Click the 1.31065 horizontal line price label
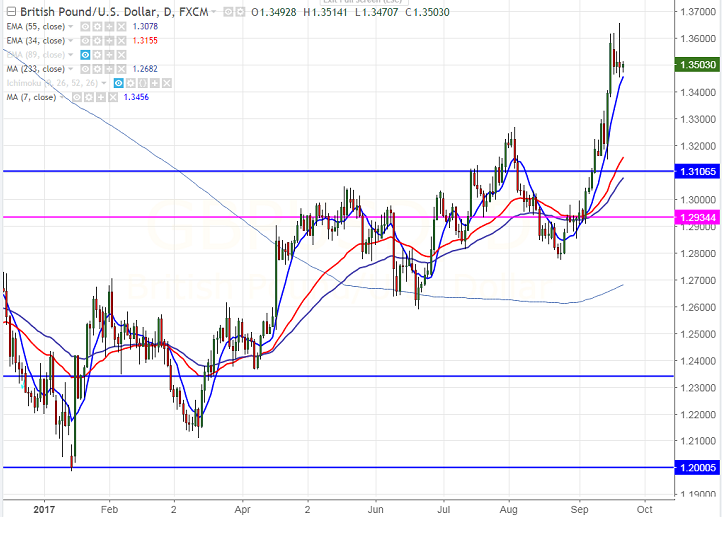This screenshot has width=725, height=543. click(698, 172)
